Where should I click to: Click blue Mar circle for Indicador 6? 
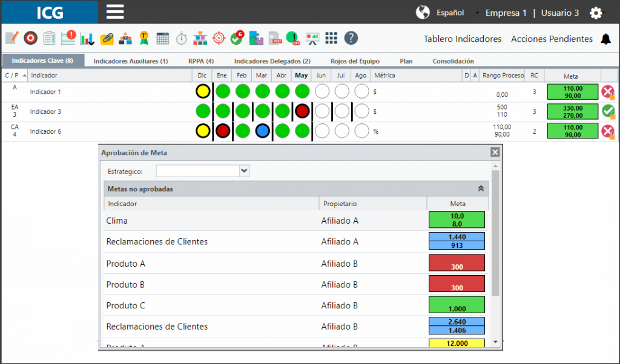point(263,131)
